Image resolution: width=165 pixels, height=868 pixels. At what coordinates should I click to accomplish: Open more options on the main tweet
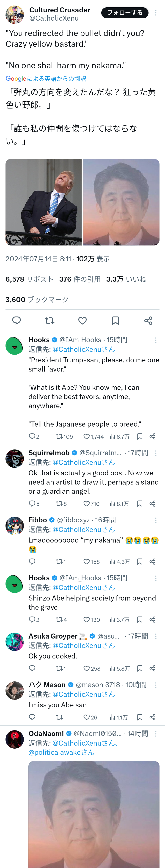[156, 13]
